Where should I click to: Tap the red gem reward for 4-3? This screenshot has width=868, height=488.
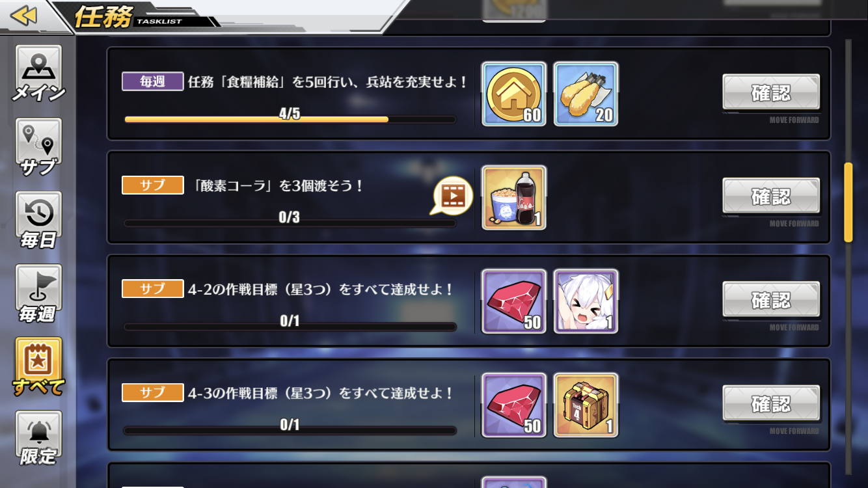[x=514, y=405]
